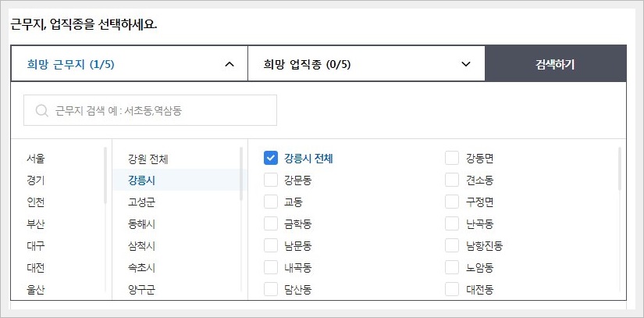This screenshot has width=644, height=318.
Task: Select 서울 in the region list
Action: 36,158
